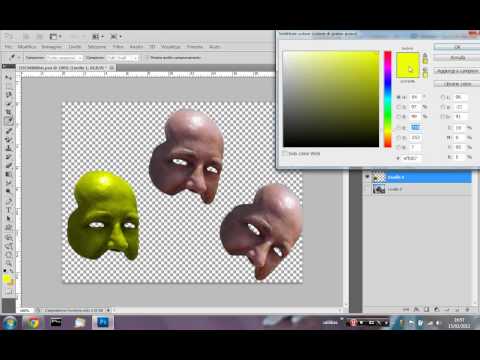Screen dimensions: 480x360
Task: Click Annulla in the color picker
Action: [457, 58]
